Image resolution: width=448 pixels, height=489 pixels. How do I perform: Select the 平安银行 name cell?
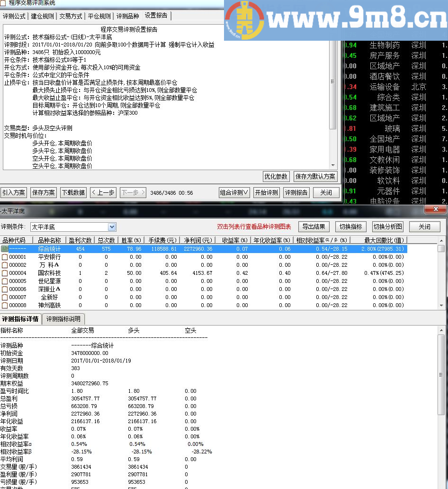click(49, 257)
